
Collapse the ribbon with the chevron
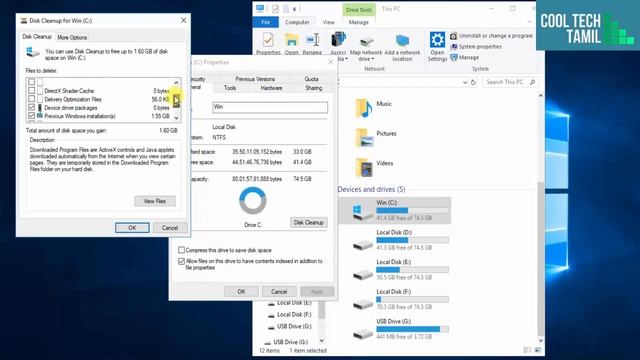coord(529,22)
